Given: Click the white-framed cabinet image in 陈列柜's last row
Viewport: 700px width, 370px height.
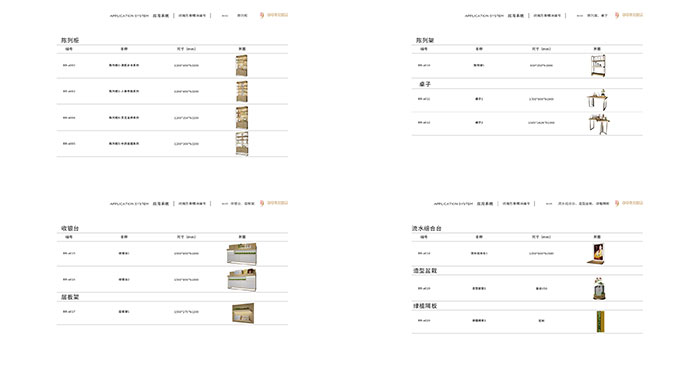Looking at the screenshot, I should 242,144.
